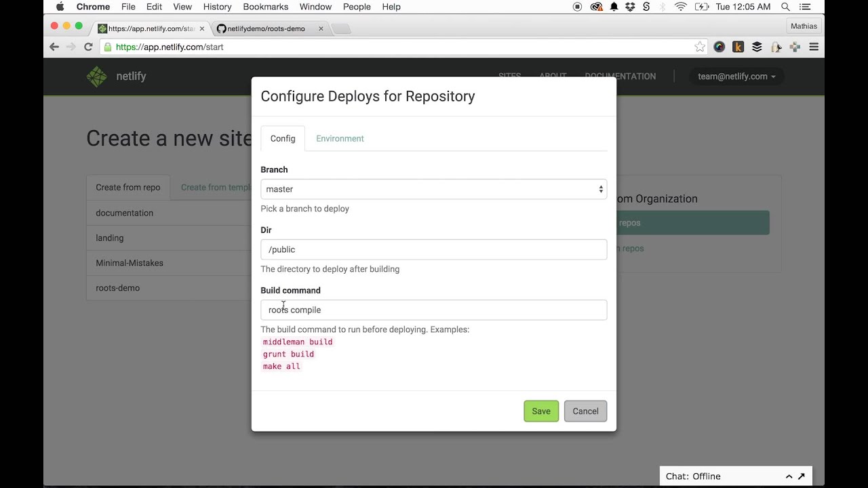Expand the Chat Offline widget caret
The image size is (868, 488).
tap(789, 476)
